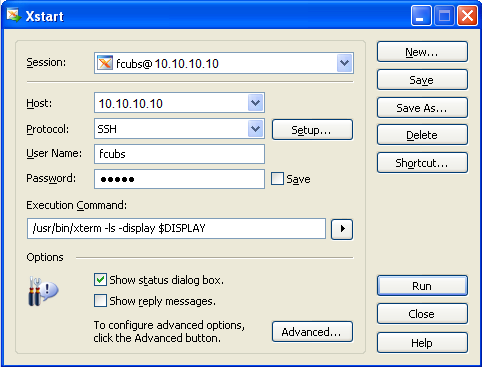Open the execution command arrow menu button
Screen dimensions: 482x367
point(342,229)
